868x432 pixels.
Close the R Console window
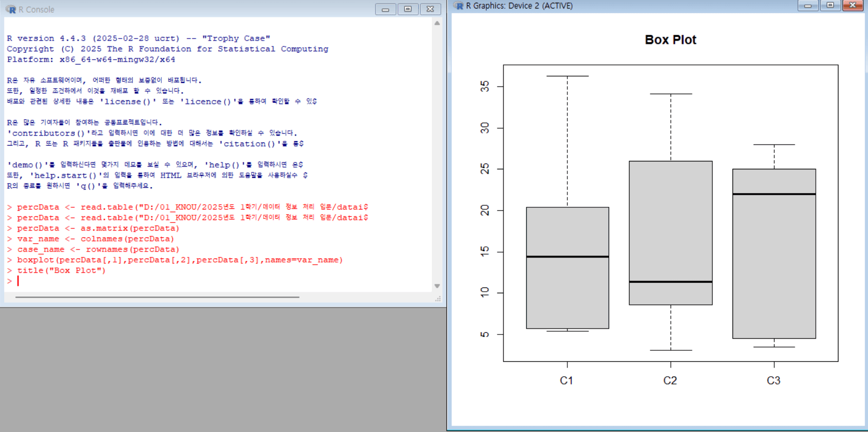tap(430, 9)
